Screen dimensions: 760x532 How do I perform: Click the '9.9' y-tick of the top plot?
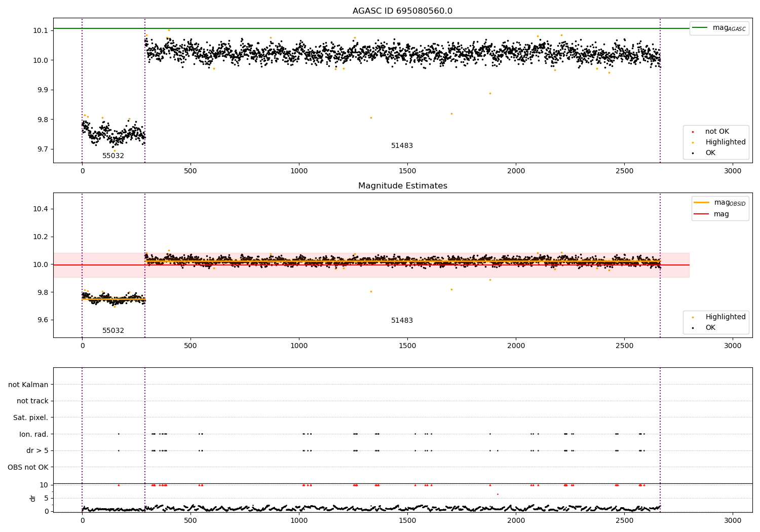43,90
